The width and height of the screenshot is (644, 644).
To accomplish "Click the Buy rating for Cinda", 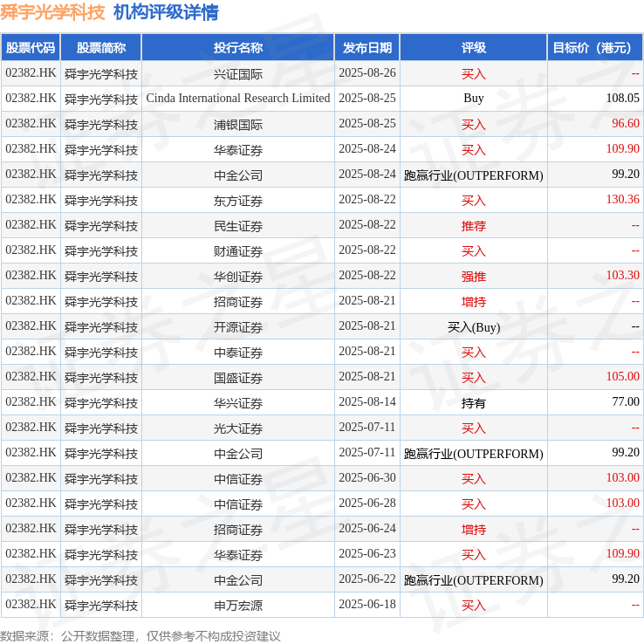I will pos(474,99).
